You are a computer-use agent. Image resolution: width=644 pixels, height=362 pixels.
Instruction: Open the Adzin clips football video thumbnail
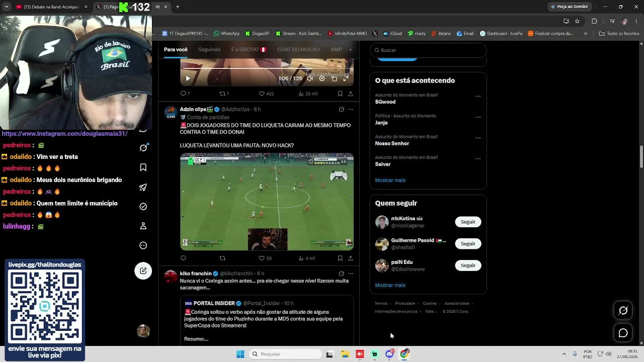pyautogui.click(x=267, y=202)
